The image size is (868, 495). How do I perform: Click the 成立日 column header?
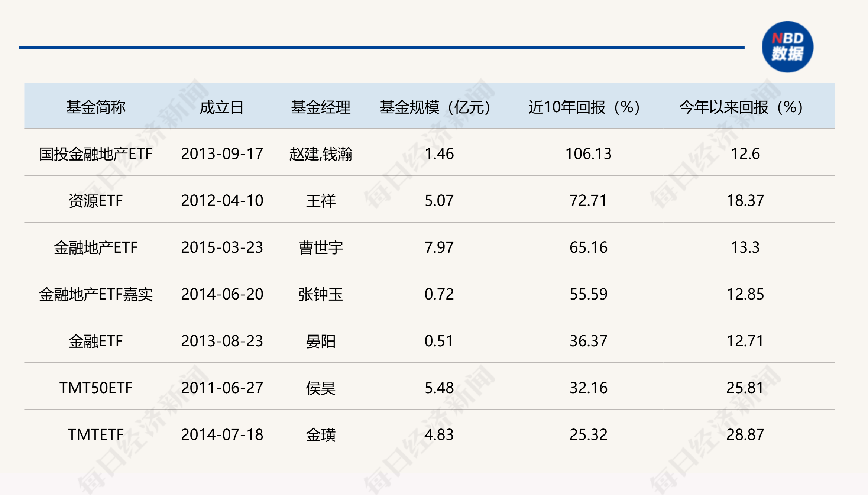tap(222, 107)
